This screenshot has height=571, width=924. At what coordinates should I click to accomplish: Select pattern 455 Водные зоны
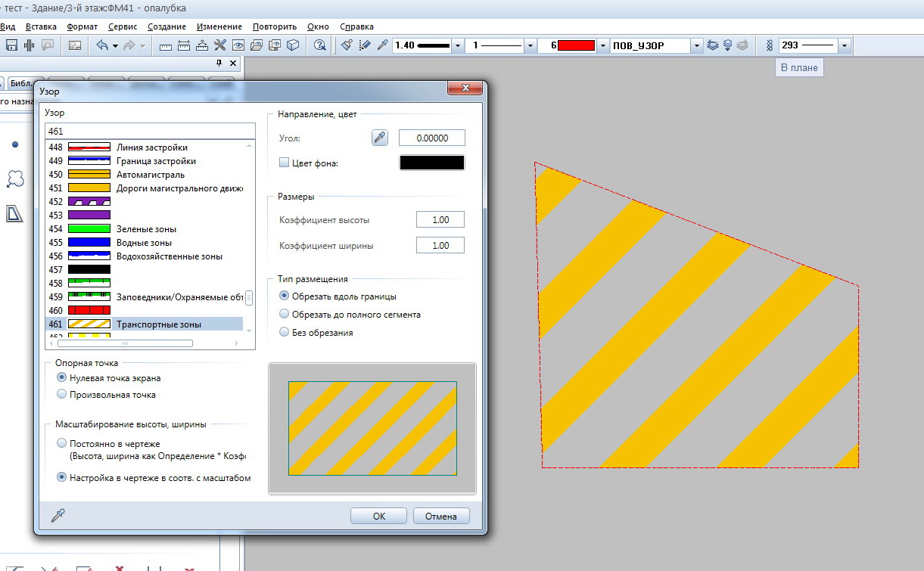[x=145, y=242]
